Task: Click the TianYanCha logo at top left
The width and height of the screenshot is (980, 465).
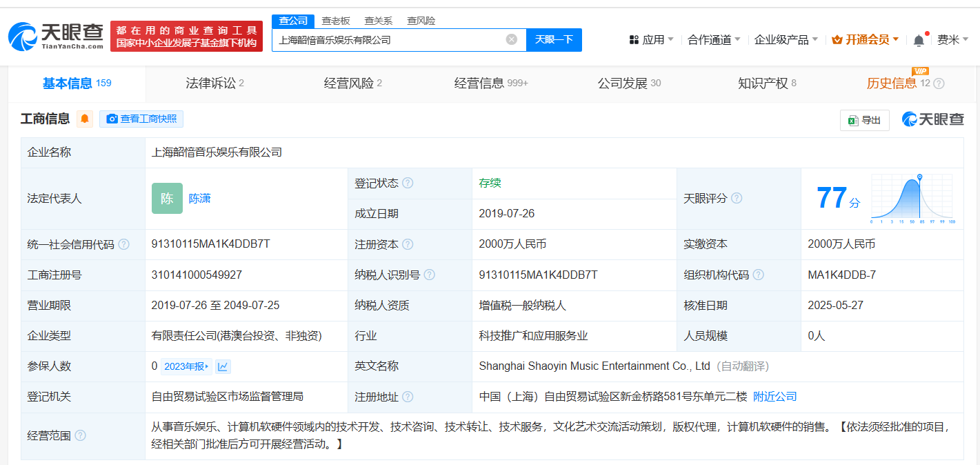Action: pos(56,37)
